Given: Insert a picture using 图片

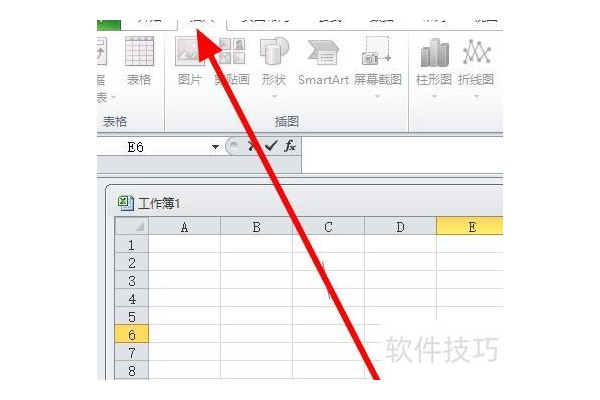Looking at the screenshot, I should point(190,61).
